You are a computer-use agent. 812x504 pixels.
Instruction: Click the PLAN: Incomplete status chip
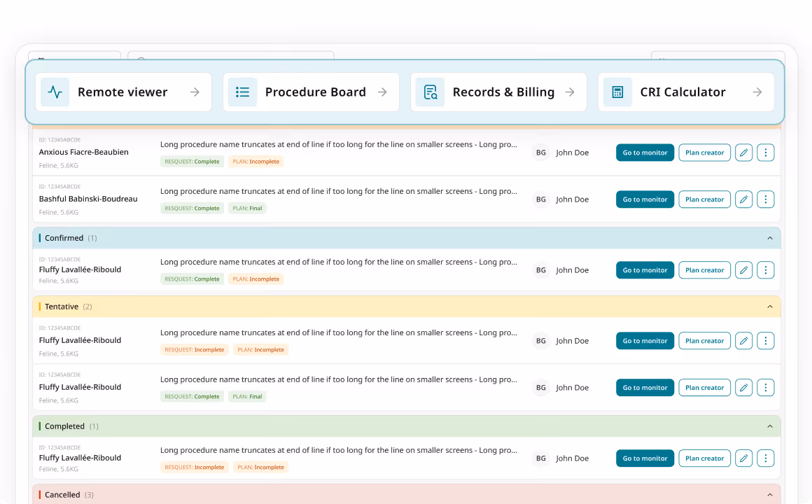(x=256, y=161)
